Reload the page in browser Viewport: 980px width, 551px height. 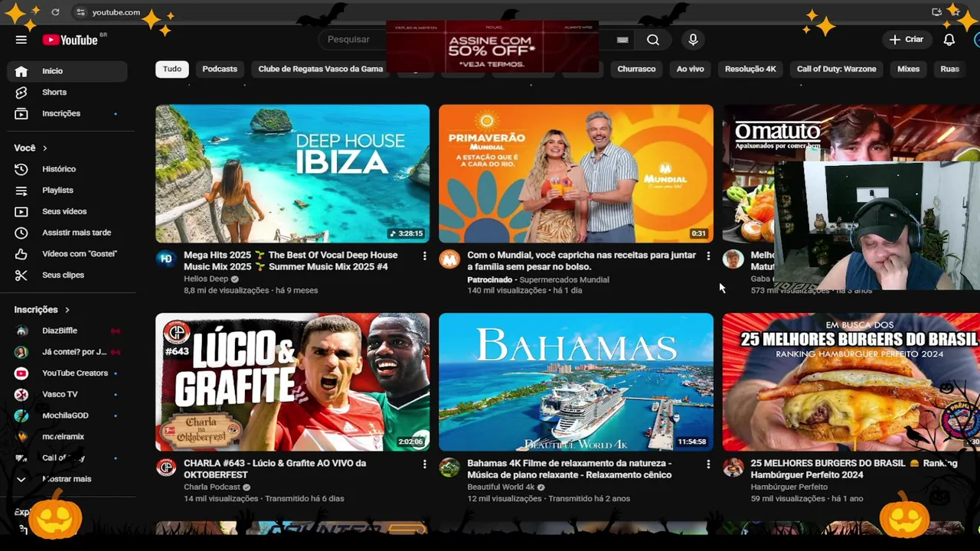coord(55,12)
